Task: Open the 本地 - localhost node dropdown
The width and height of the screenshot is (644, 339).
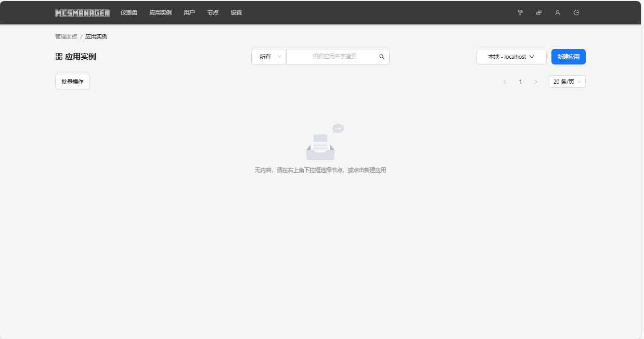Action: 511,57
